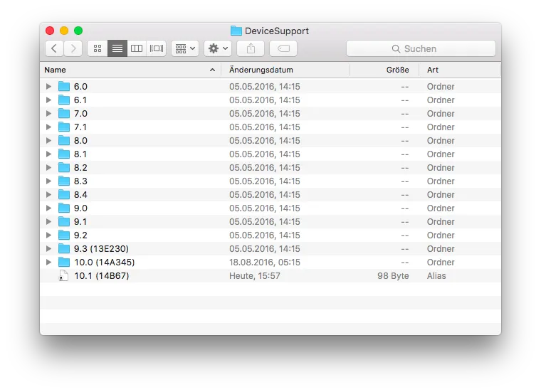Sort by the Name column header

point(130,70)
